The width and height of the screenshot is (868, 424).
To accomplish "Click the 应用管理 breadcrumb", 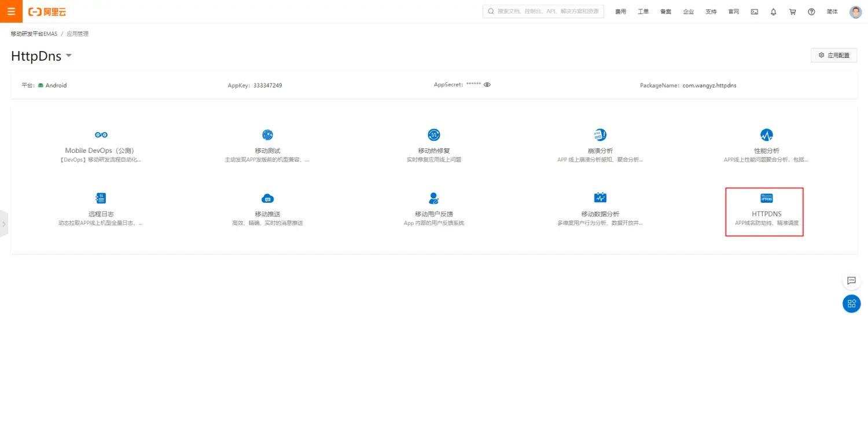I will click(x=78, y=34).
